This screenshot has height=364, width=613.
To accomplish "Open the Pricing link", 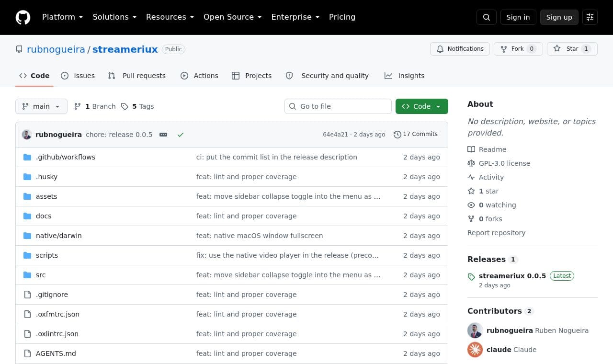I will coord(342,17).
